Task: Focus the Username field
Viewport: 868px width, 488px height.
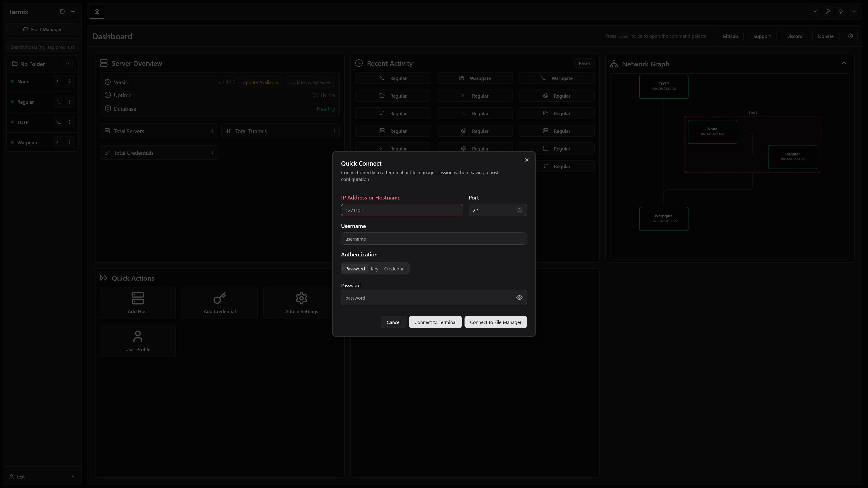Action: [434, 239]
